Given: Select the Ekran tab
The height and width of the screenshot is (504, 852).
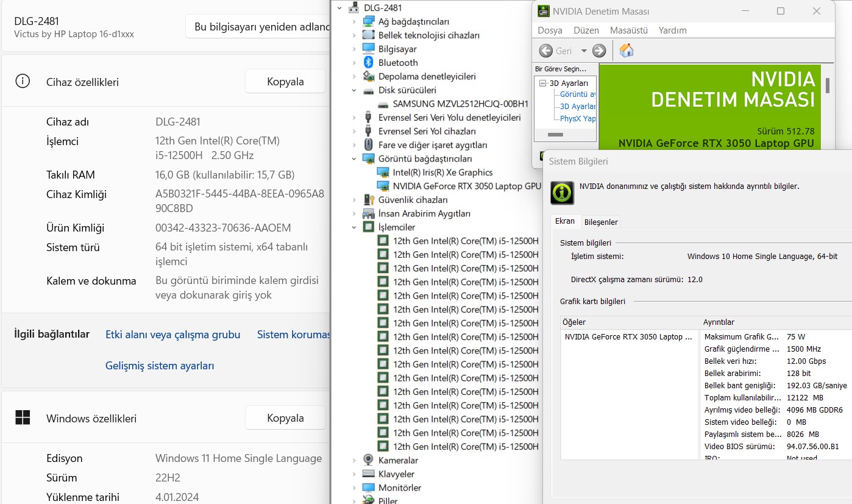Looking at the screenshot, I should tap(565, 221).
